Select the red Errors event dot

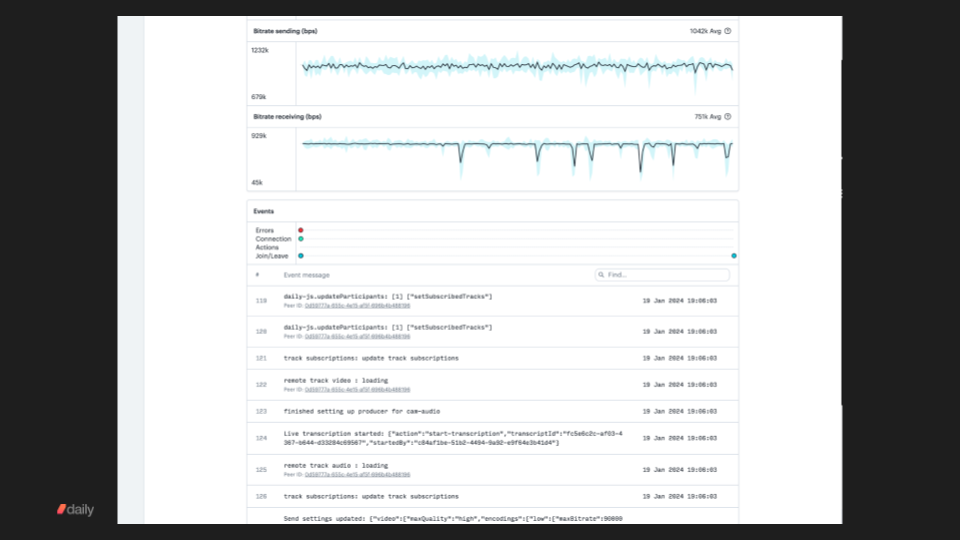click(301, 230)
